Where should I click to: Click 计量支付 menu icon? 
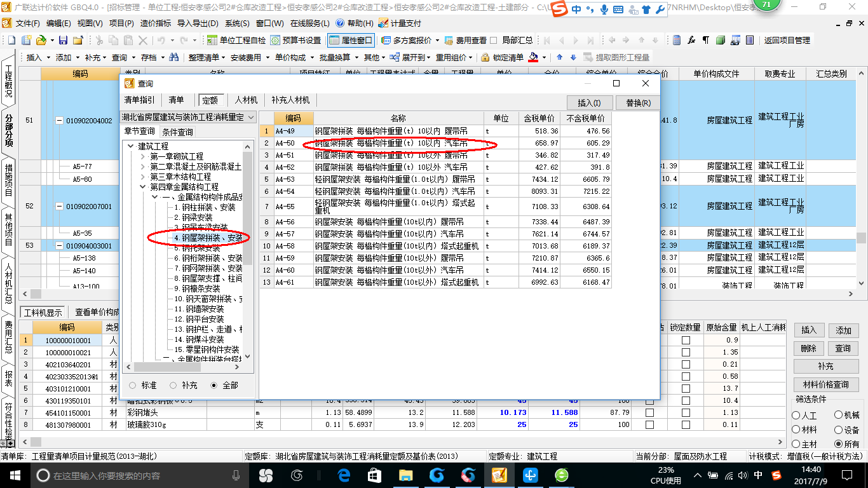click(x=400, y=23)
